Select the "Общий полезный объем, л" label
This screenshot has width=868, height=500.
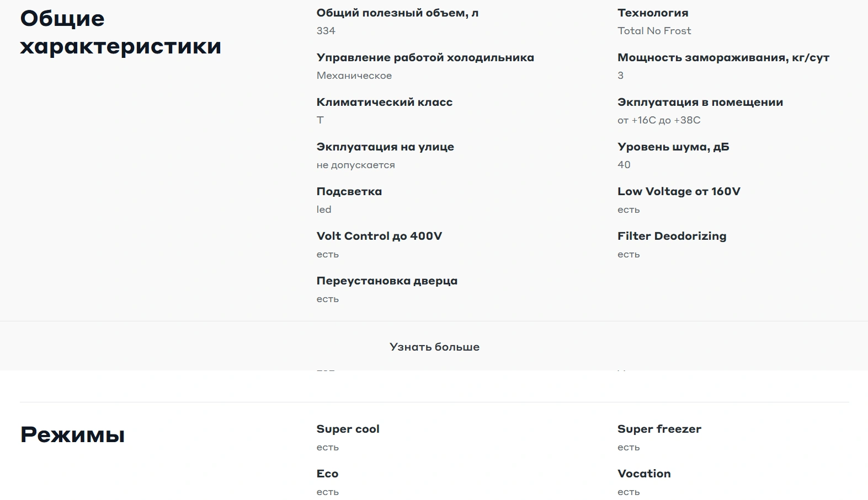tap(397, 13)
